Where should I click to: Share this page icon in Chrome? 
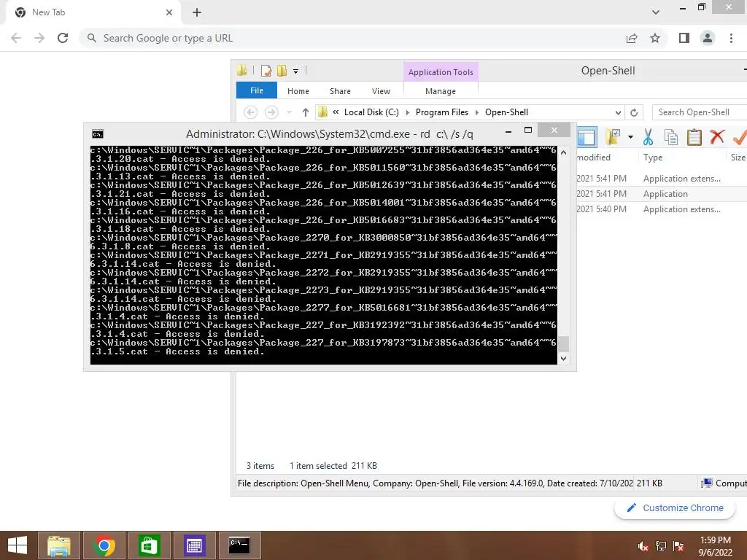pyautogui.click(x=632, y=38)
